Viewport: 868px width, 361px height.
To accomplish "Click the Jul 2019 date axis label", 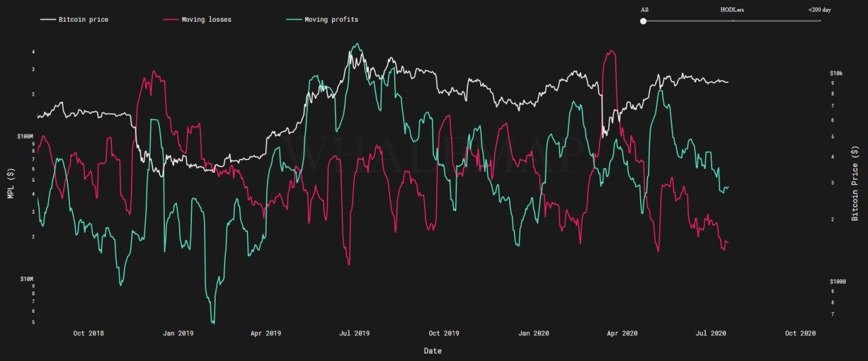I will [353, 333].
